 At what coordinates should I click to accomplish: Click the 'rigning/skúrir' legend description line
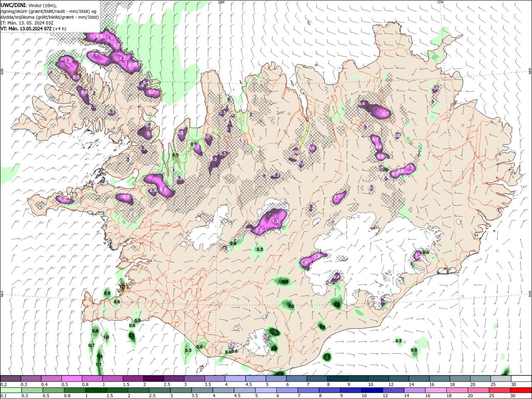pyautogui.click(x=49, y=11)
